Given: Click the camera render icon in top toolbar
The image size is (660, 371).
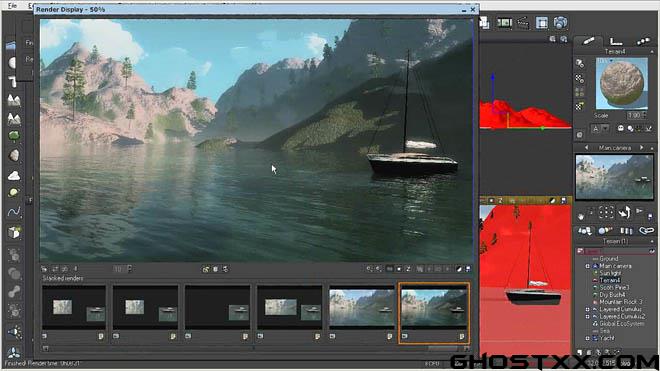Looking at the screenshot, I should [x=561, y=23].
